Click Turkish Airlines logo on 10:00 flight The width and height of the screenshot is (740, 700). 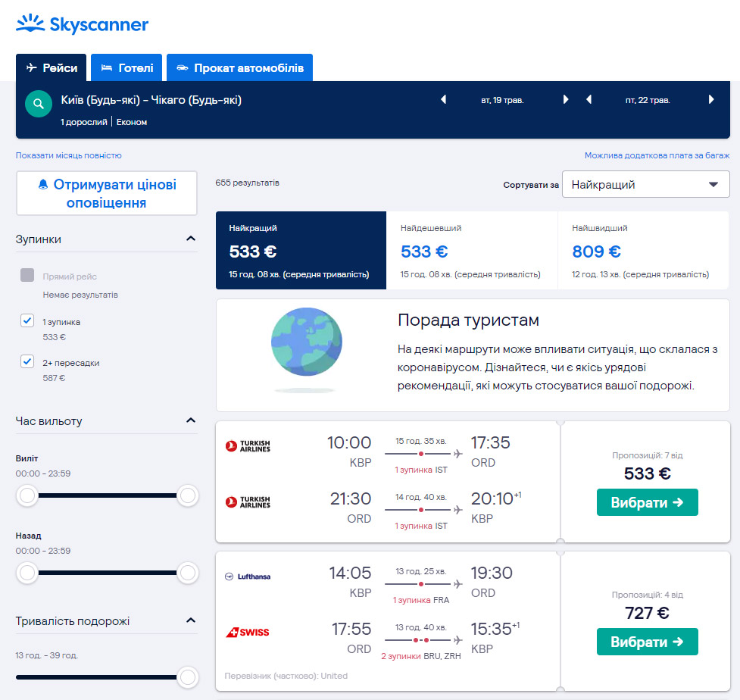point(248,446)
